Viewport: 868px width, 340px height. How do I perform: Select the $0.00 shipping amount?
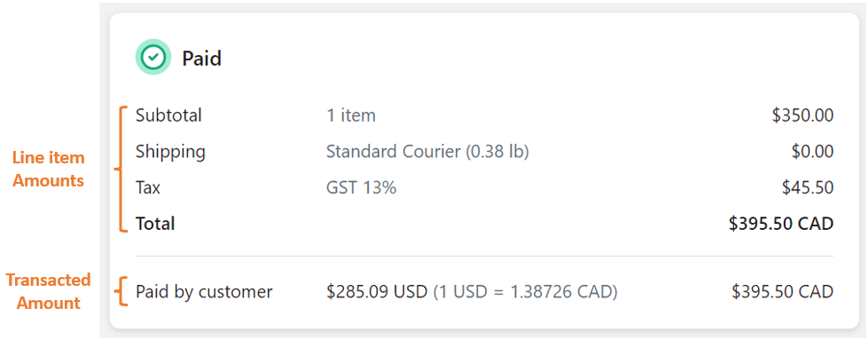(x=813, y=152)
